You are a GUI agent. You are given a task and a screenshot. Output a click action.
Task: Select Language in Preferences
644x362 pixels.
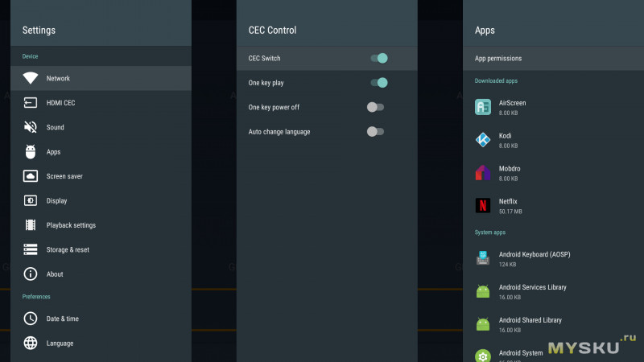click(60, 343)
